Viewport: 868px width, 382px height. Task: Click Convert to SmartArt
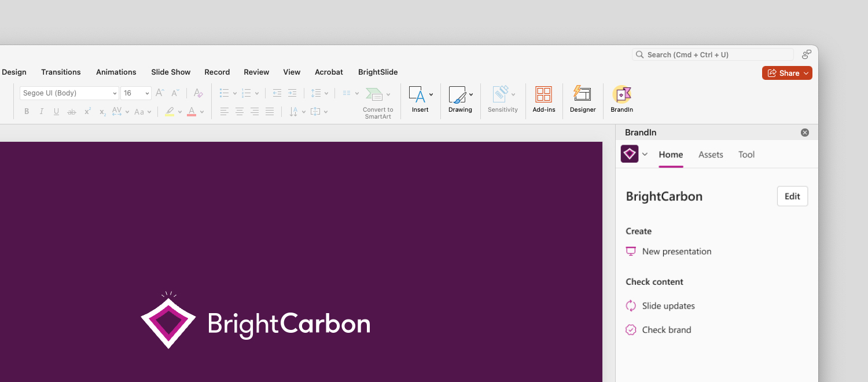[378, 103]
